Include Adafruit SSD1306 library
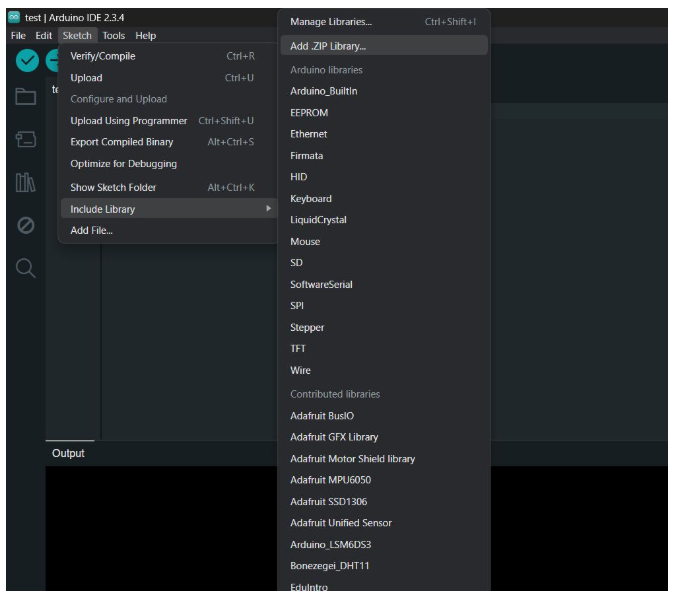The image size is (682, 595). point(384,501)
